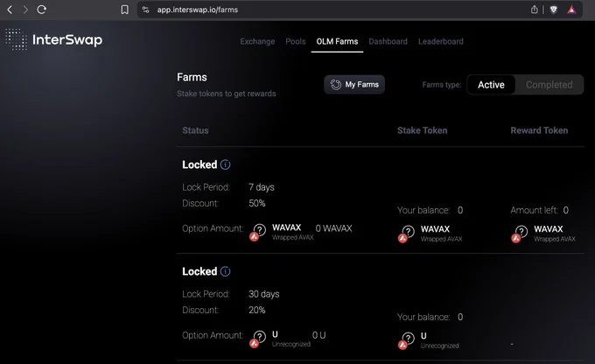
Task: Click the Farms heading
Action: click(x=192, y=77)
